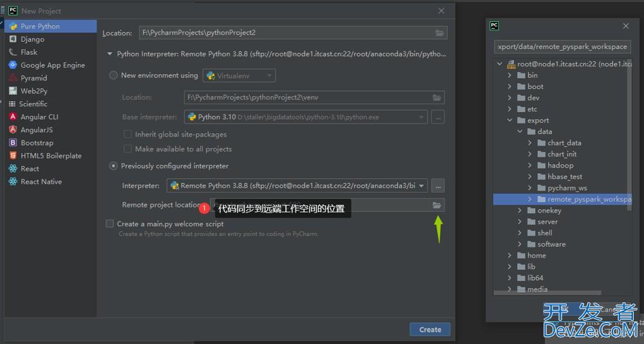Click the AngularJS icon

click(x=13, y=129)
